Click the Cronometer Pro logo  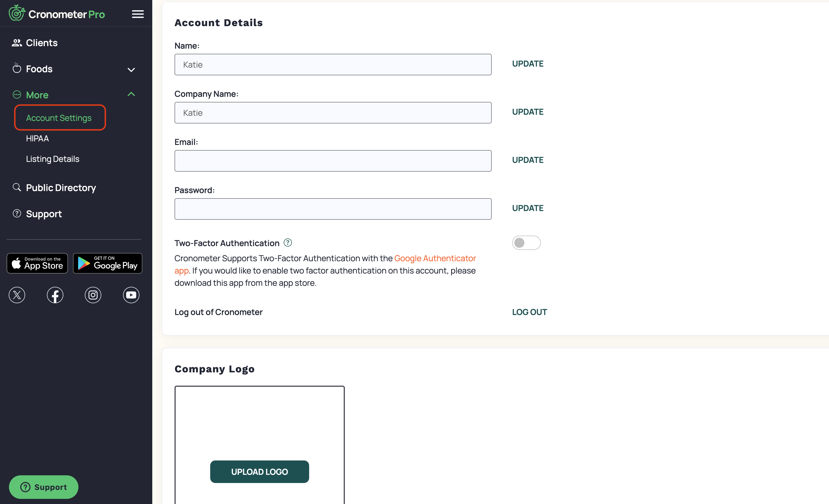coord(57,14)
